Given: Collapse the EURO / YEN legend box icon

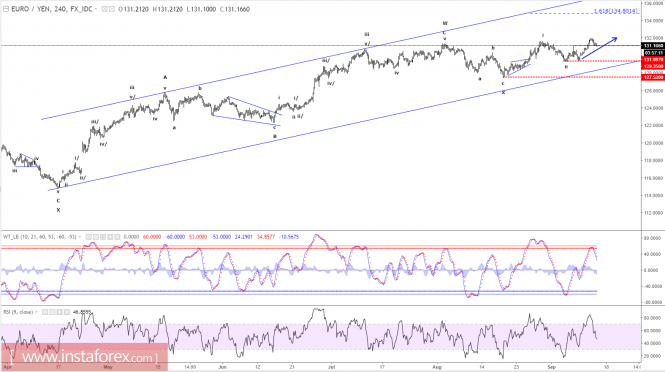Looking at the screenshot, I should coord(6,9).
